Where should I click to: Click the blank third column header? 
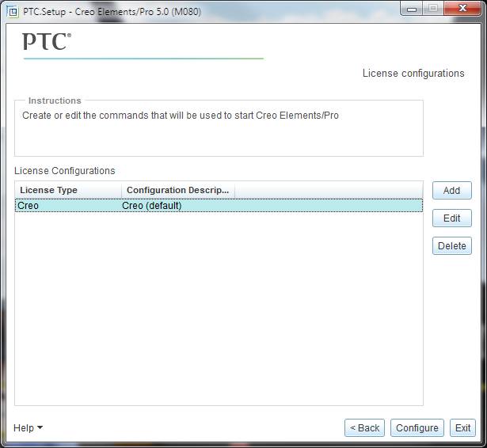coord(328,190)
